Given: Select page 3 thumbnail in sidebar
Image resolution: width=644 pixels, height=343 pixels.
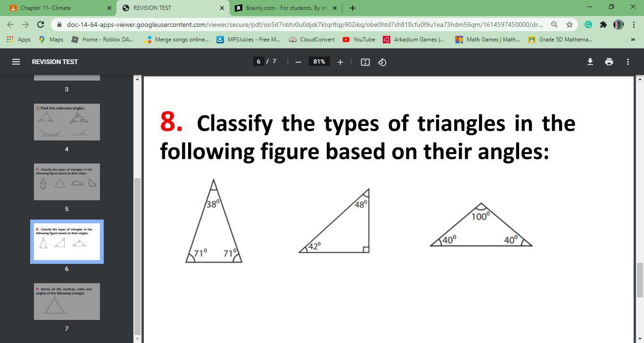Looking at the screenshot, I should (x=67, y=78).
